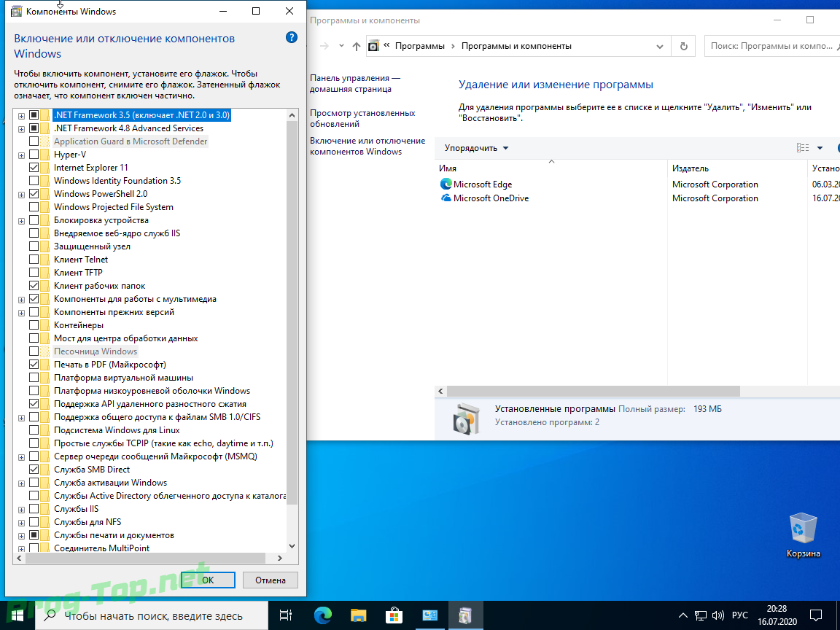Open Панель управления — домашняя страница link
The width and height of the screenshot is (840, 630).
(354, 84)
